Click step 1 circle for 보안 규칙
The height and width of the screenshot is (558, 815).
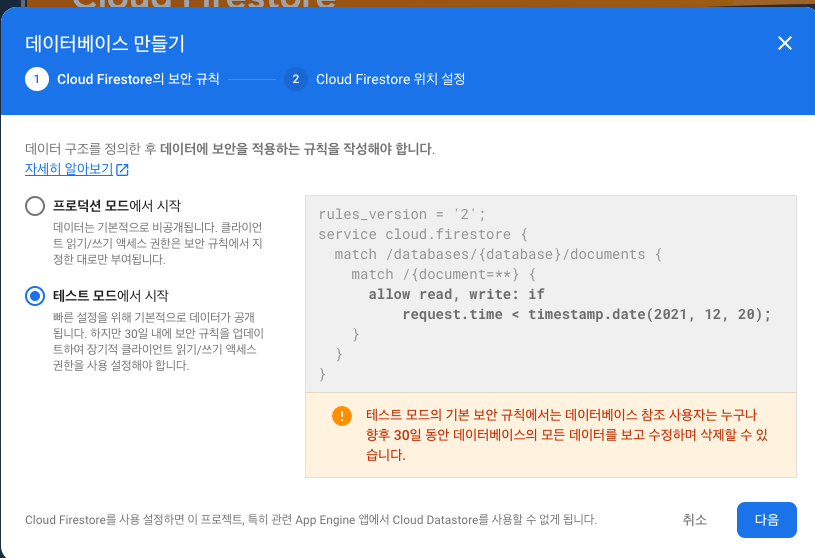(x=37, y=79)
